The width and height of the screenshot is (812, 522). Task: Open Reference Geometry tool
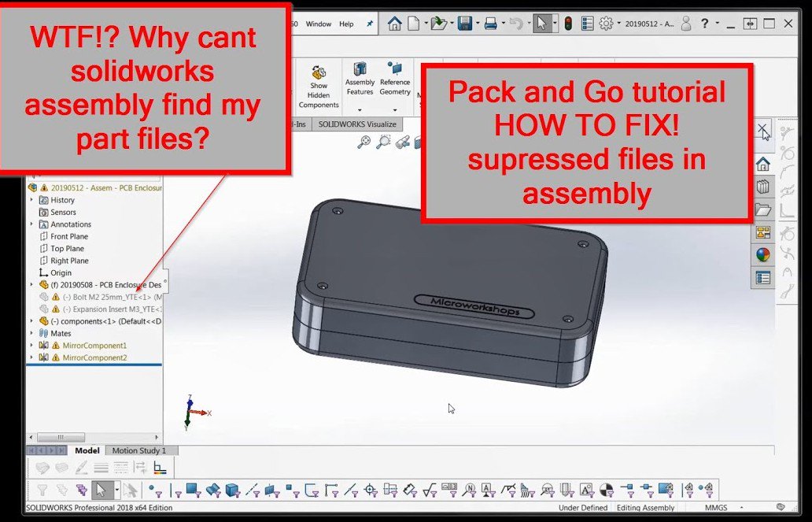[x=395, y=79]
